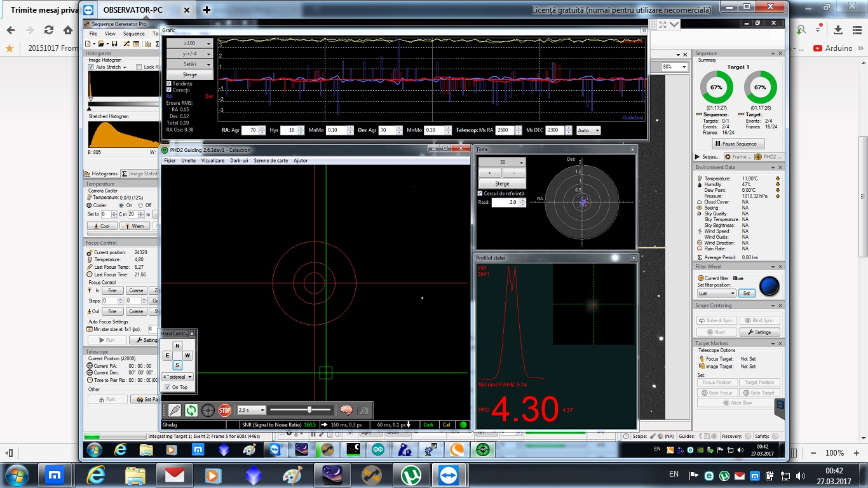Collapse the Filter Wheel panel arrow
This screenshot has width=868, height=488.
773,267
